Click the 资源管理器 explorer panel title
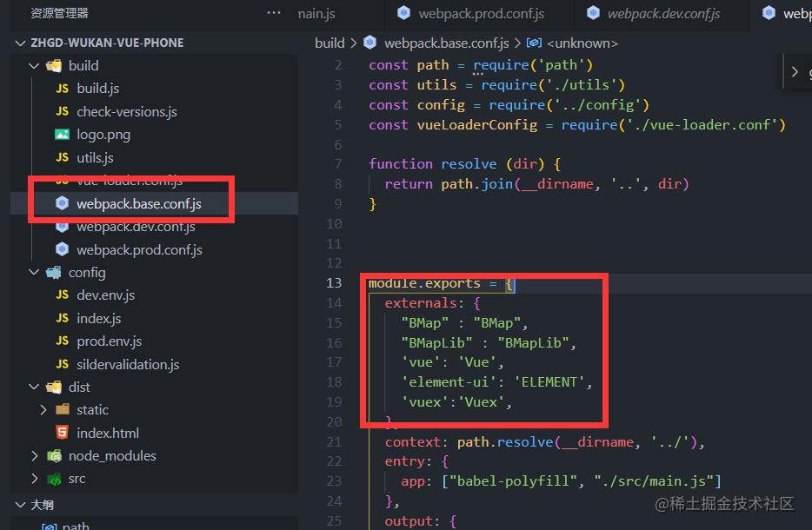Image resolution: width=812 pixels, height=530 pixels. pyautogui.click(x=59, y=13)
